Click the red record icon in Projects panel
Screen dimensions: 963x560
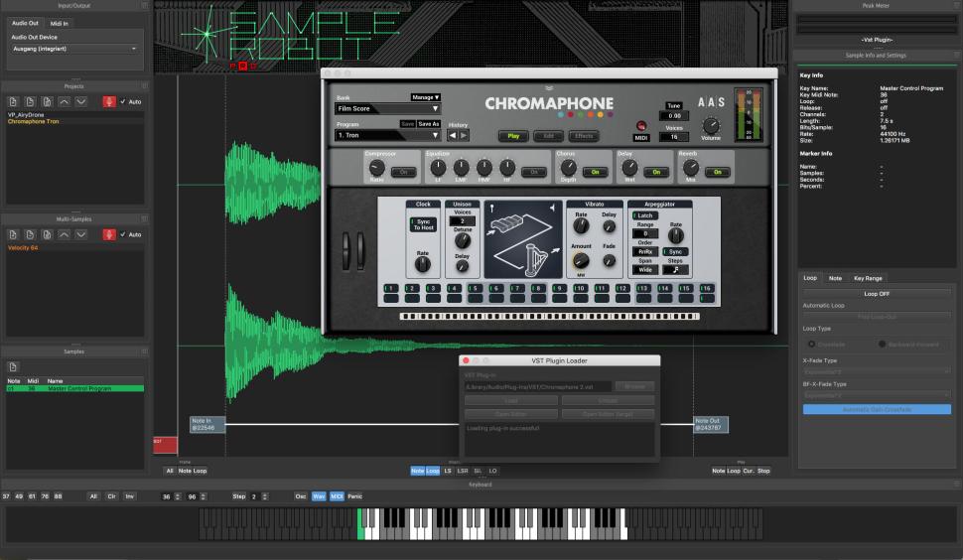pyautogui.click(x=109, y=101)
